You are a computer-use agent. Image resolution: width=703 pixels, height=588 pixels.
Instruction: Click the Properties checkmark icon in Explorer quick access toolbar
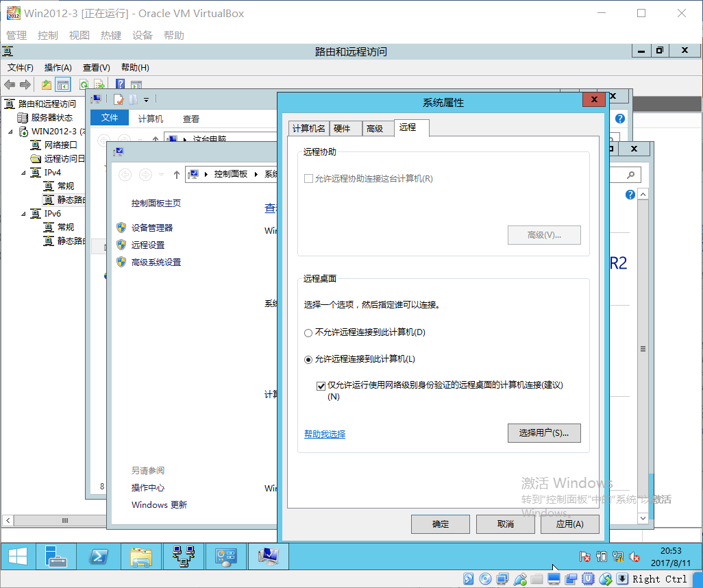point(119,99)
